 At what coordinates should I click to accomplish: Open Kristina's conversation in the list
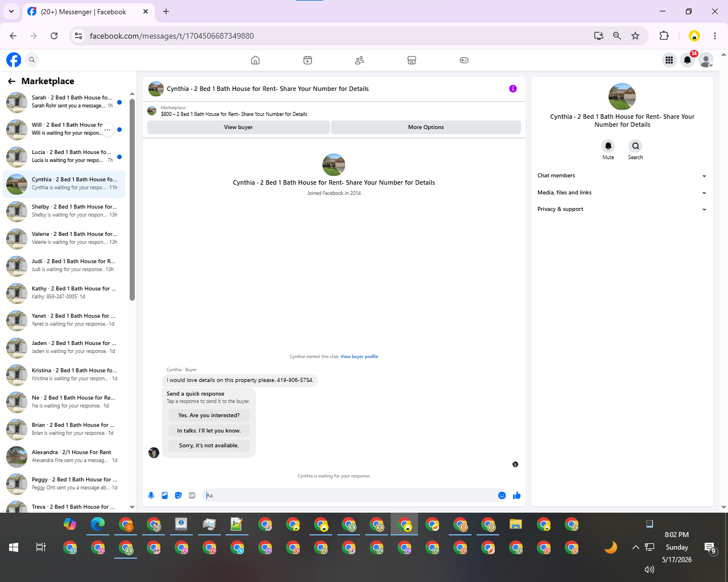tap(64, 375)
